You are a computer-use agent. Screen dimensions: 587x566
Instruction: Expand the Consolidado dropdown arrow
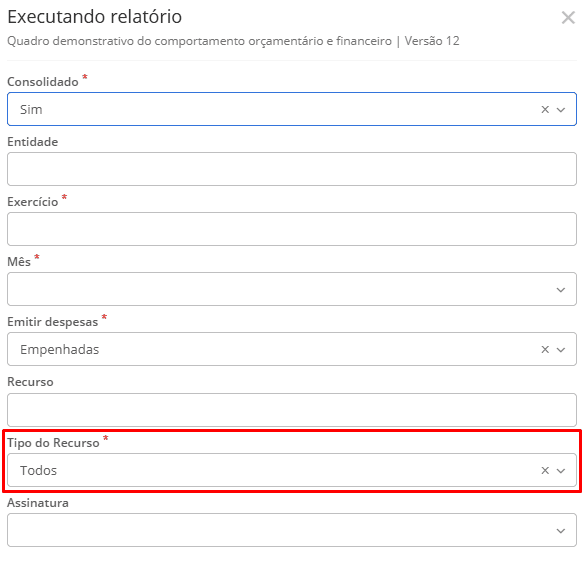560,110
